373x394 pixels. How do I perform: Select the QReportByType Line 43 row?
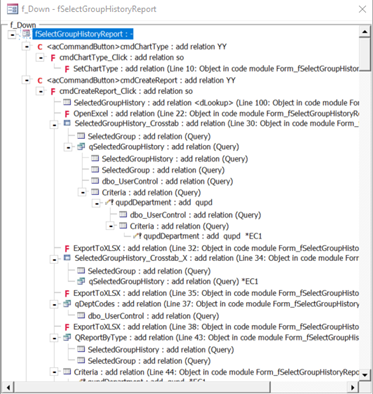217,338
